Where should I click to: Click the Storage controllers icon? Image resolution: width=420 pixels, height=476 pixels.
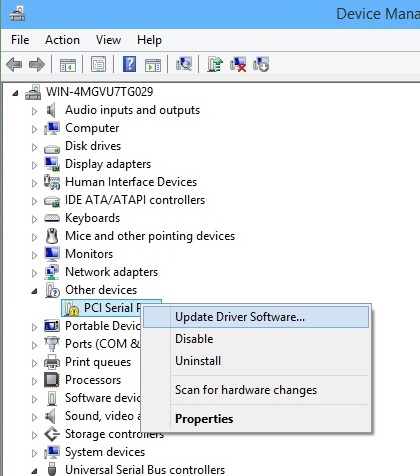pos(52,434)
